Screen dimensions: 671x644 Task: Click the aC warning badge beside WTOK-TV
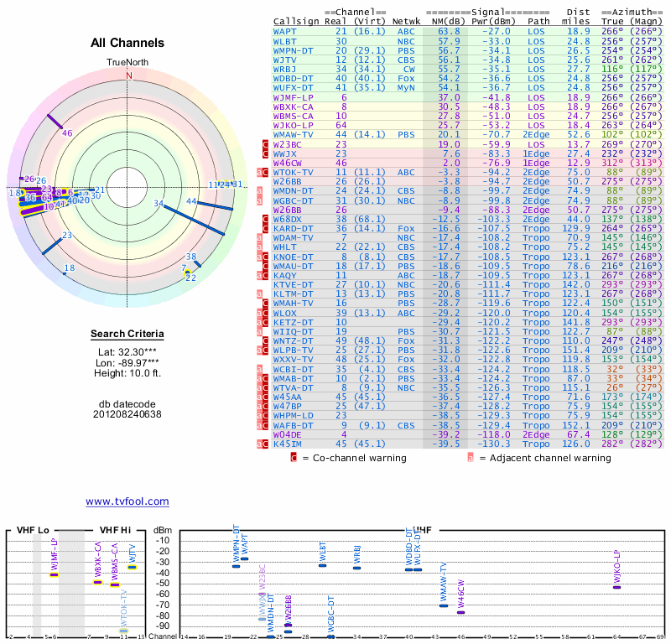[263, 173]
